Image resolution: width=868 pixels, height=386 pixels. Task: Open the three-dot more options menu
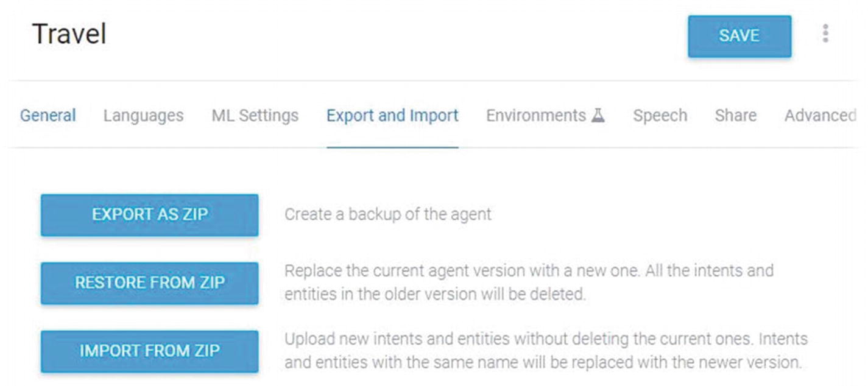click(x=825, y=33)
